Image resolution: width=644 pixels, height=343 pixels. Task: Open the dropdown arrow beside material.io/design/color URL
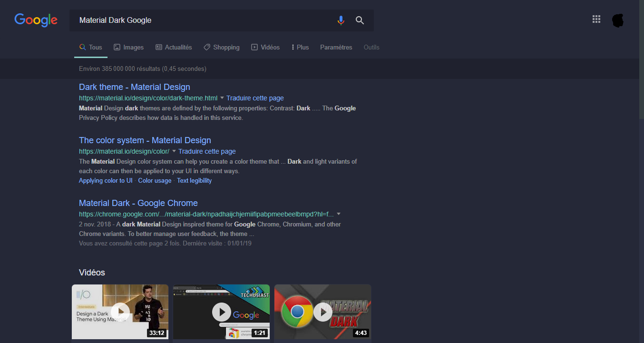(x=174, y=151)
